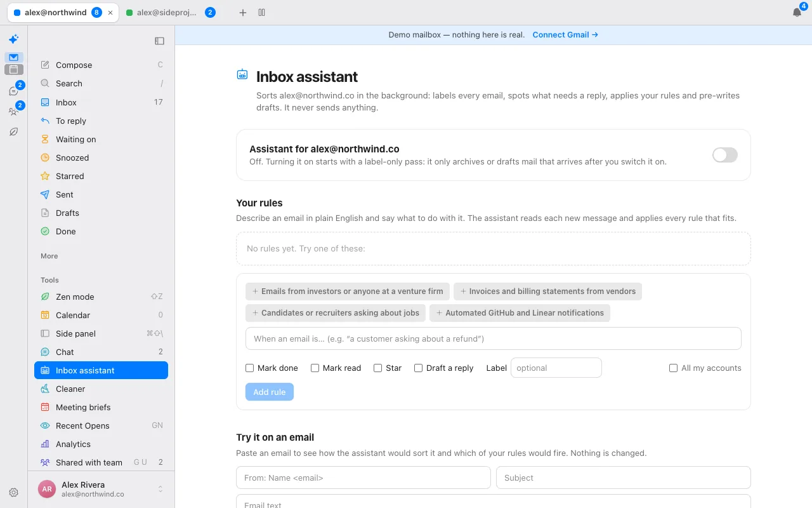
Task: Click the AI sparkle icon in the left rail
Action: (x=13, y=39)
